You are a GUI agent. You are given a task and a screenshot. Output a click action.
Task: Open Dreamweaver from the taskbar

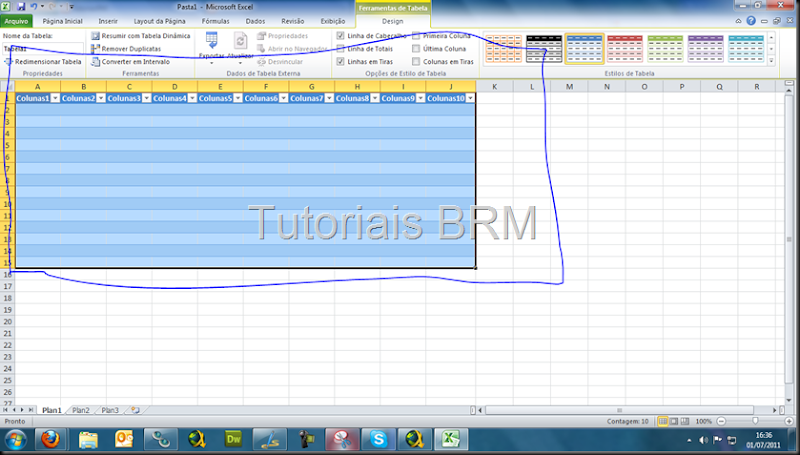click(x=233, y=439)
